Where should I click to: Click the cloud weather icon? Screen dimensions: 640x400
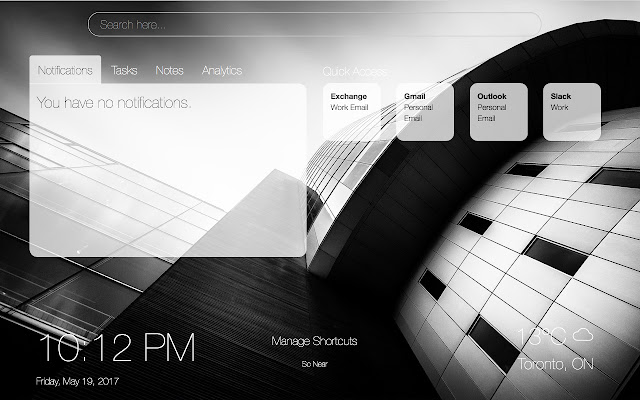pyautogui.click(x=583, y=335)
